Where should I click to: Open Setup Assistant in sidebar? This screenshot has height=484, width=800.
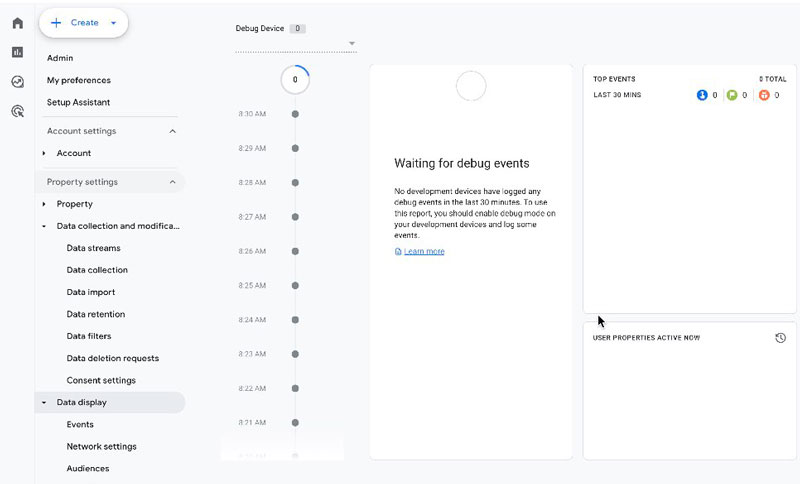[78, 102]
